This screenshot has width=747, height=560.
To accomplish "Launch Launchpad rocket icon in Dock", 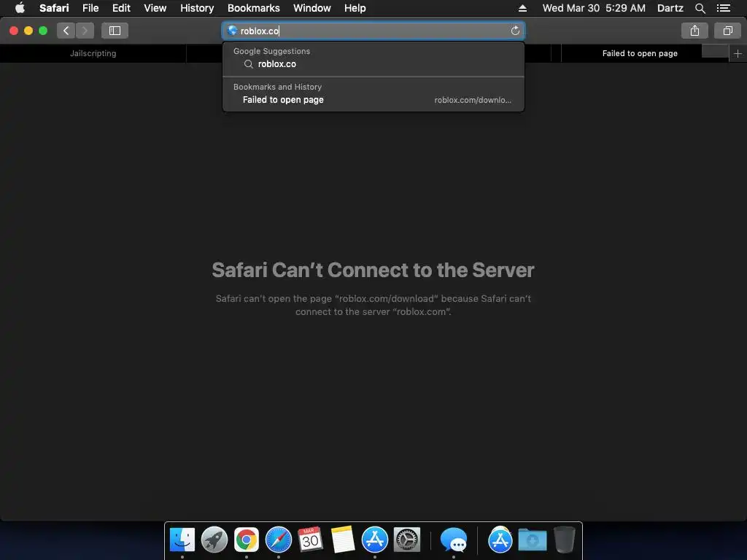I will (214, 540).
